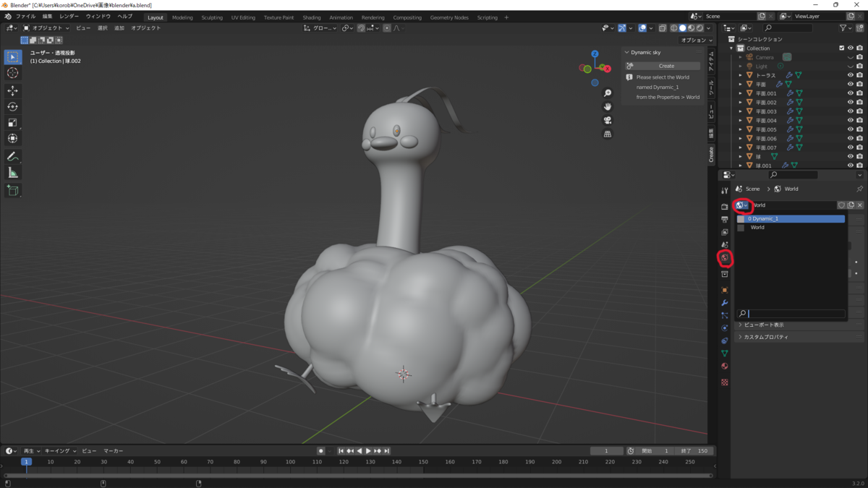Open the Physics properties tab
868x488 pixels.
point(724,328)
